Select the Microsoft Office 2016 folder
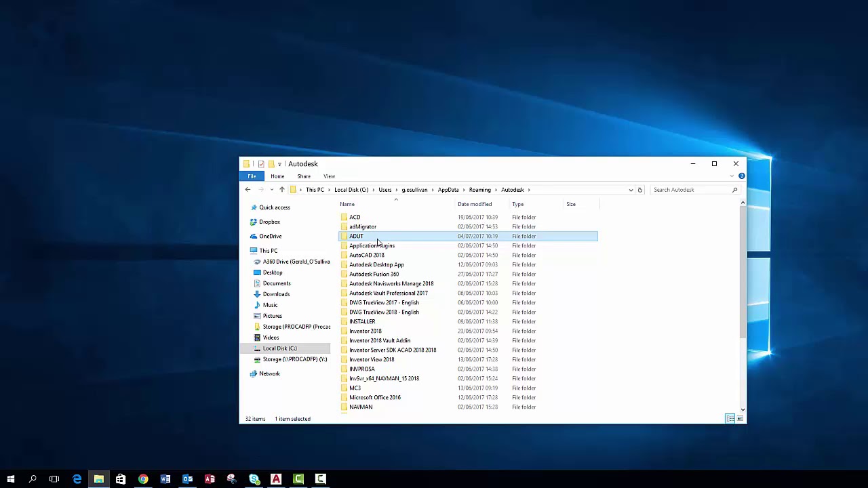Viewport: 868px width, 488px height. 374,397
